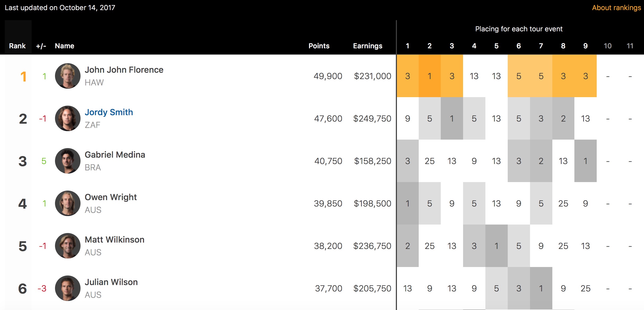Click Jordy Smith's avatar photo
The image size is (644, 310).
click(67, 118)
